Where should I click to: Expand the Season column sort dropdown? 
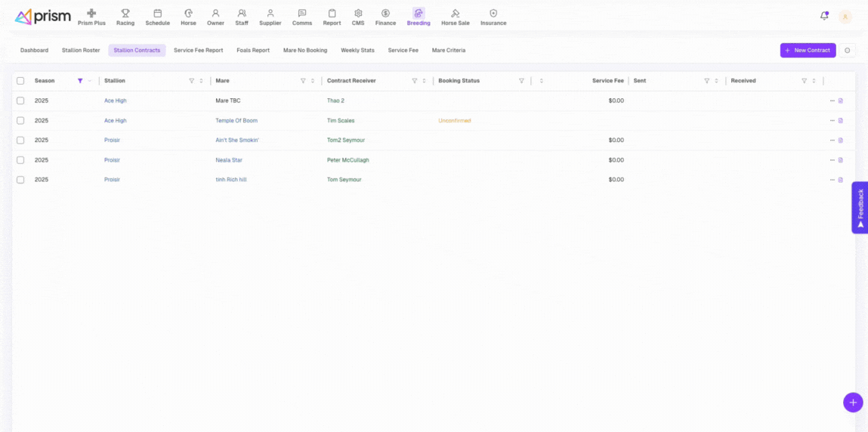click(90, 81)
